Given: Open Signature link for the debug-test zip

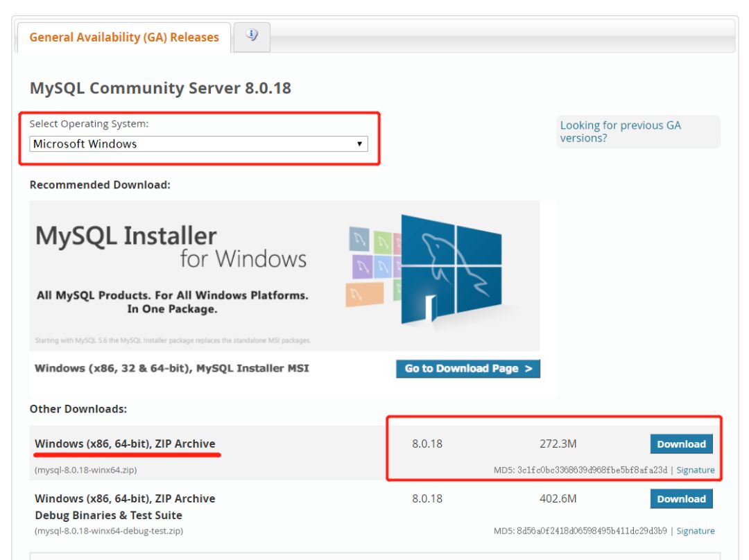Looking at the screenshot, I should pos(696,531).
